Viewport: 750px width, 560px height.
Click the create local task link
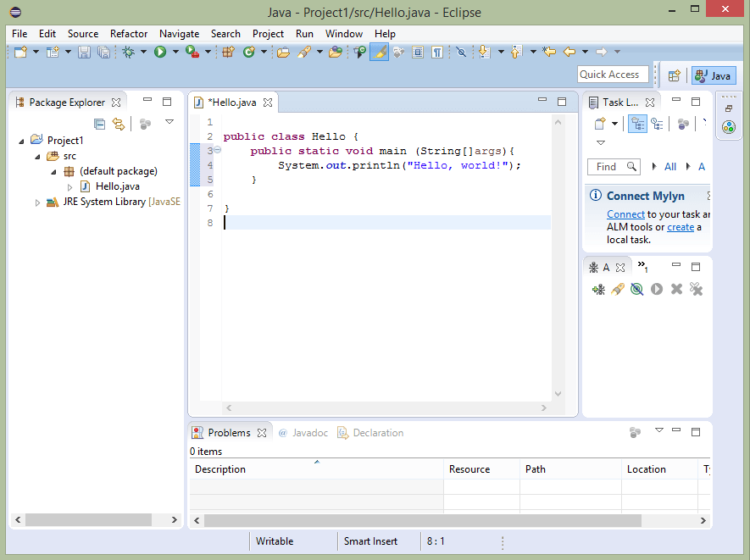[x=680, y=227]
